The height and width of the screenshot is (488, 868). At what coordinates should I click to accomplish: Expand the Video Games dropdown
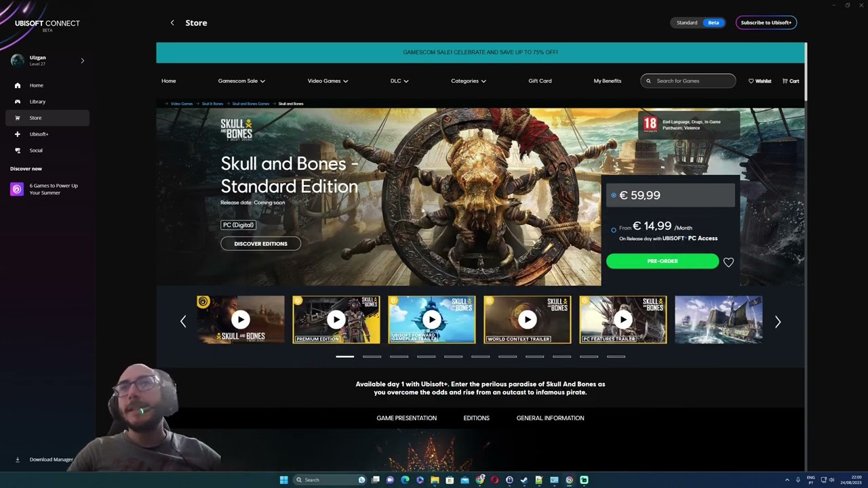328,81
